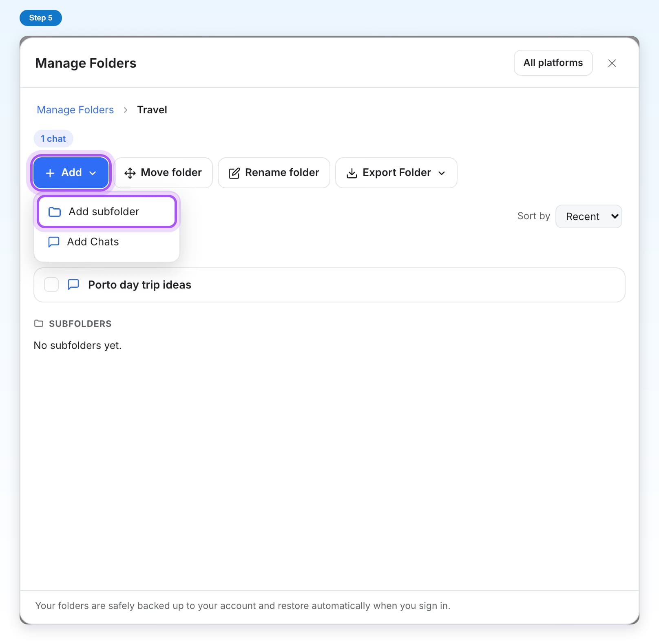
Task: Choose Add subfolder from the menu
Action: click(107, 212)
